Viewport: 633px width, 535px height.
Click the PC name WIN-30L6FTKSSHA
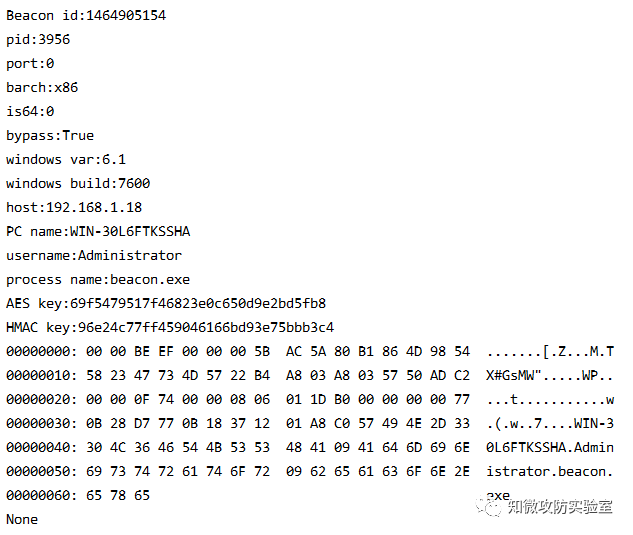(x=130, y=231)
